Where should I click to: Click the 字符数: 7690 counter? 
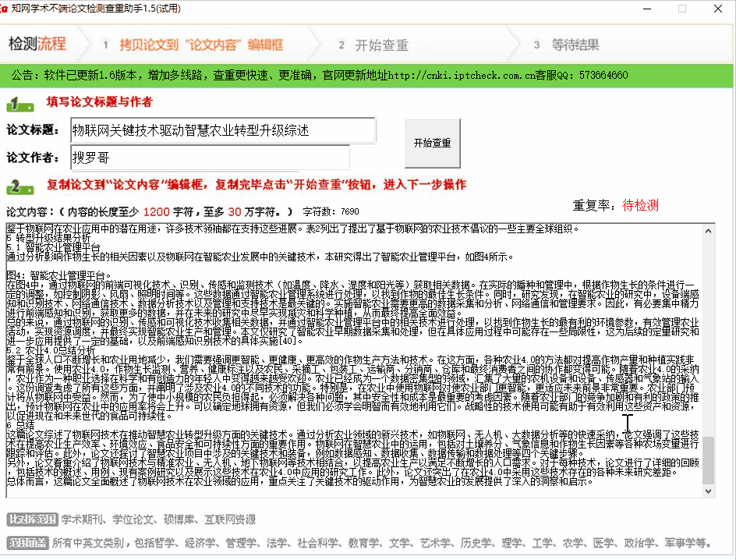(x=331, y=211)
